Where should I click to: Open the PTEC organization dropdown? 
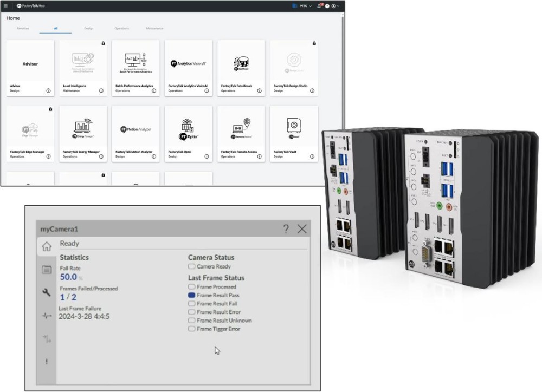tap(302, 6)
